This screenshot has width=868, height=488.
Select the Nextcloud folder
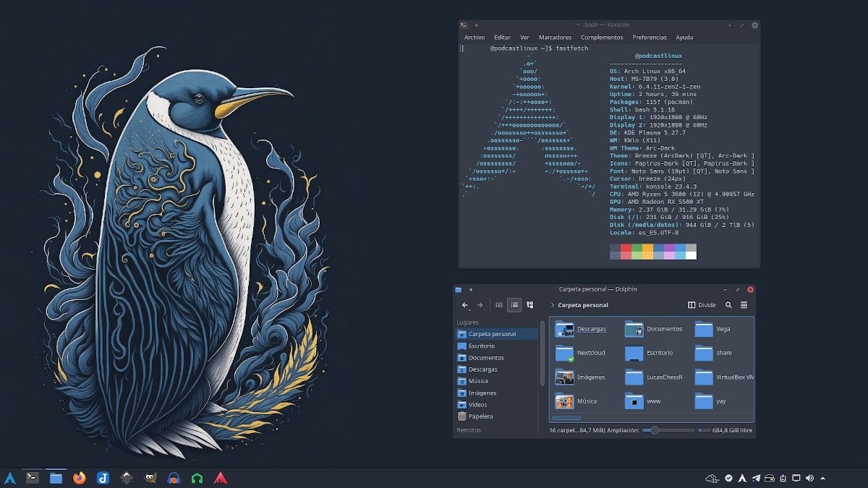tap(581, 353)
